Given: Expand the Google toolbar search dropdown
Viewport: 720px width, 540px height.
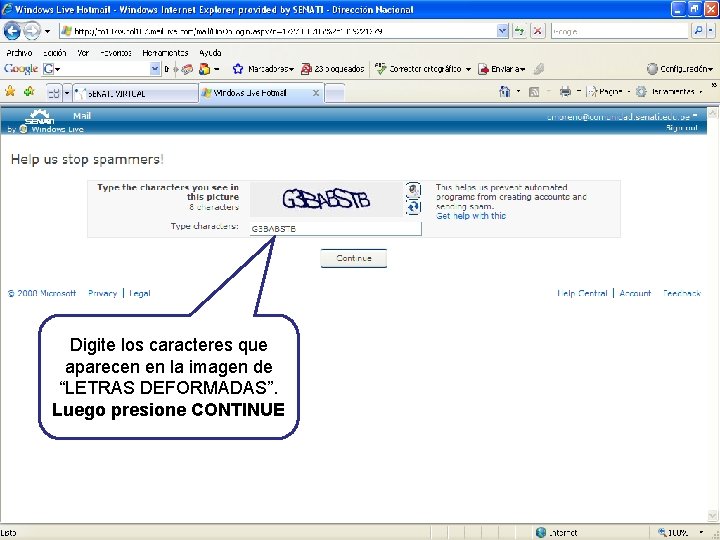Looking at the screenshot, I should pos(156,69).
